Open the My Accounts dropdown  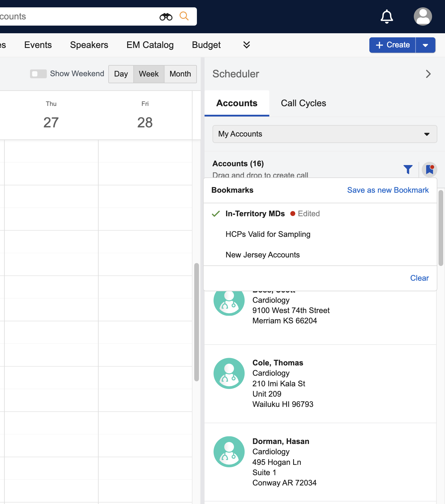(x=325, y=134)
